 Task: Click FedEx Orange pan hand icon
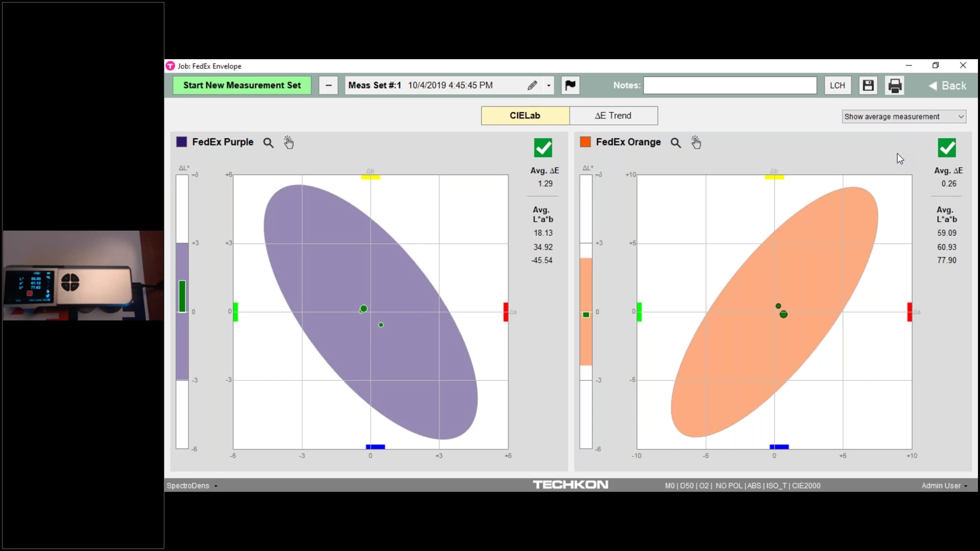click(696, 142)
